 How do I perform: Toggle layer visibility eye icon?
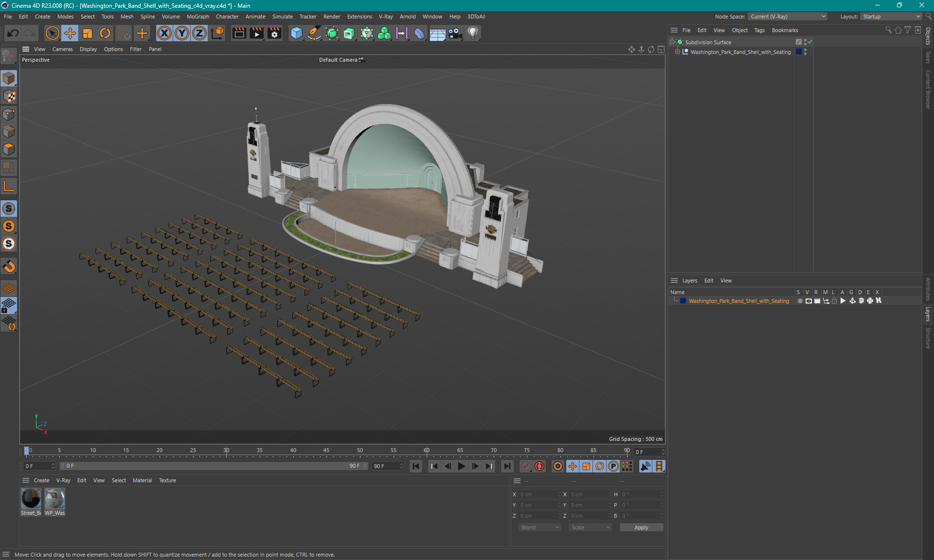[x=808, y=301]
